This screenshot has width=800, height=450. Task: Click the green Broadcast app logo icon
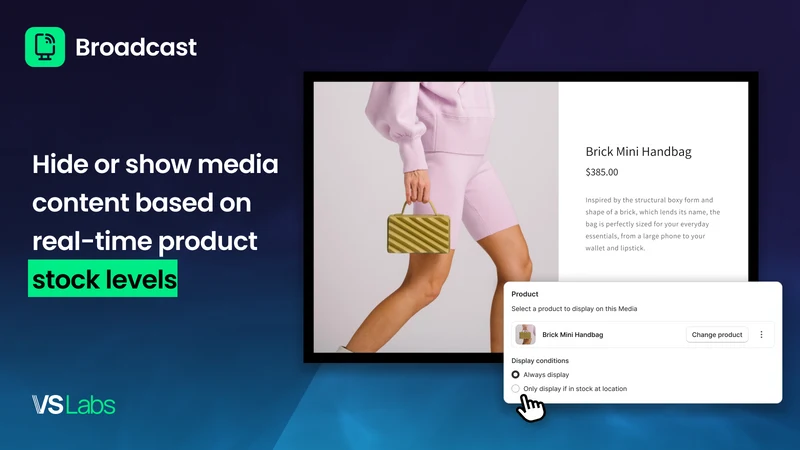(x=45, y=47)
